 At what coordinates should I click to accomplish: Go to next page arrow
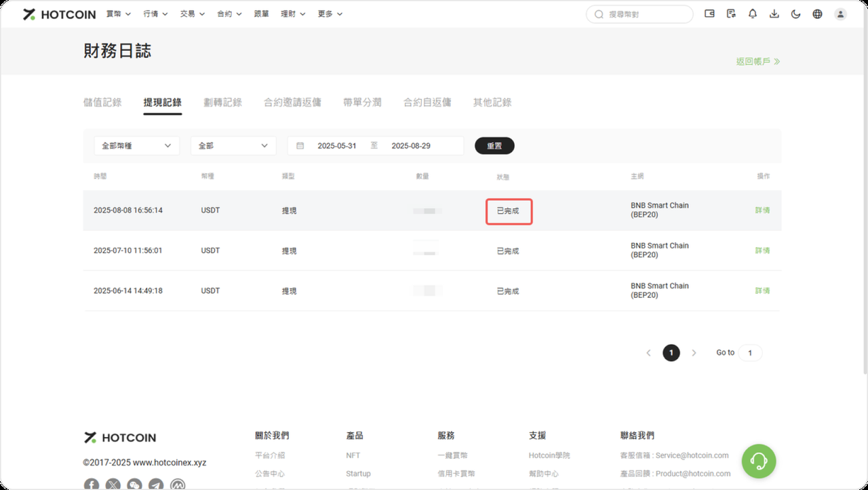694,353
